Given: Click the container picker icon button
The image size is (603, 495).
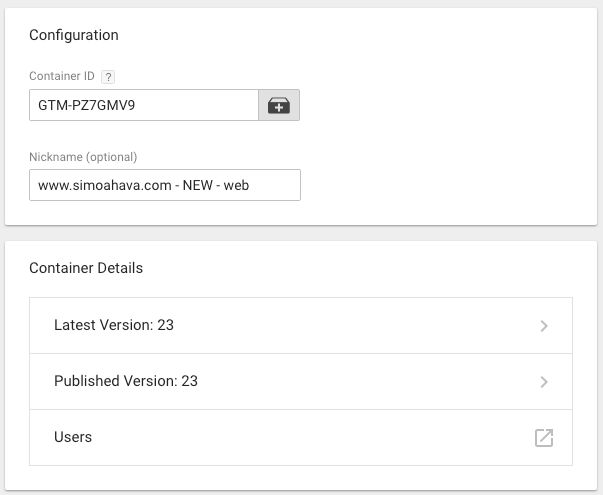Looking at the screenshot, I should click(x=279, y=105).
